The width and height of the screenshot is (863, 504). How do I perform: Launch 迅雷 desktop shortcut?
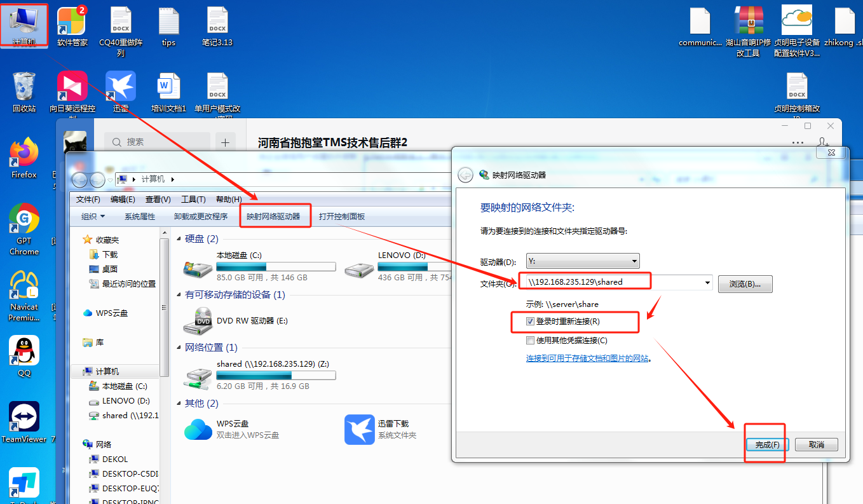(x=121, y=92)
